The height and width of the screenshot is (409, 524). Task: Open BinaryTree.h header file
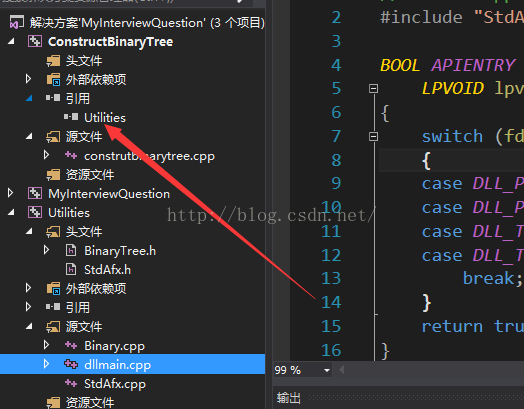point(120,251)
